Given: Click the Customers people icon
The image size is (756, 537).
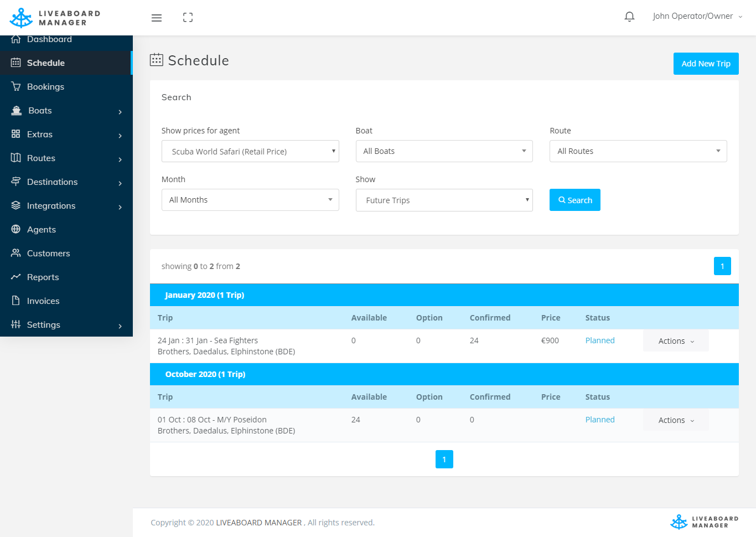Looking at the screenshot, I should [x=16, y=253].
